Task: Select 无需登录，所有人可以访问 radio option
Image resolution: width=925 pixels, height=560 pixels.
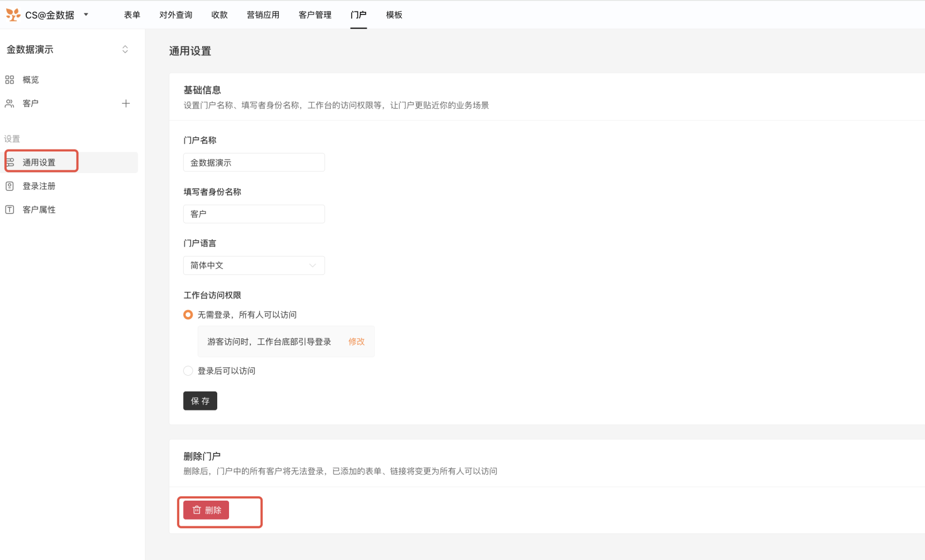Action: [188, 315]
